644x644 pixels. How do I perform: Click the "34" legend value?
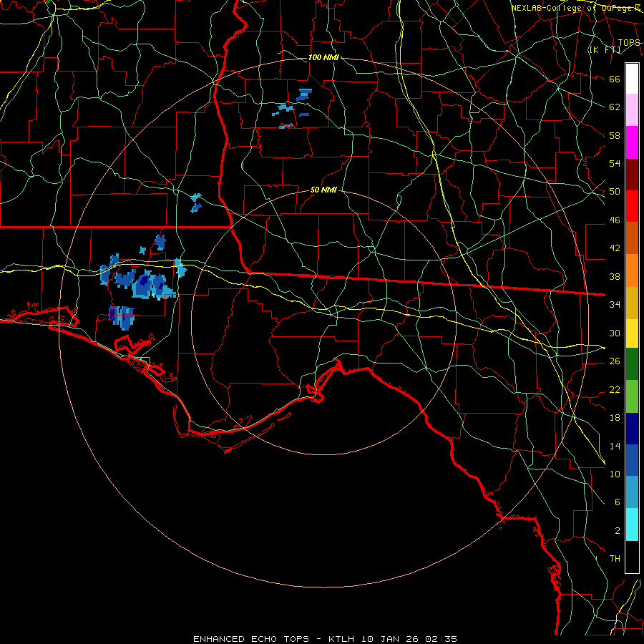coord(615,305)
